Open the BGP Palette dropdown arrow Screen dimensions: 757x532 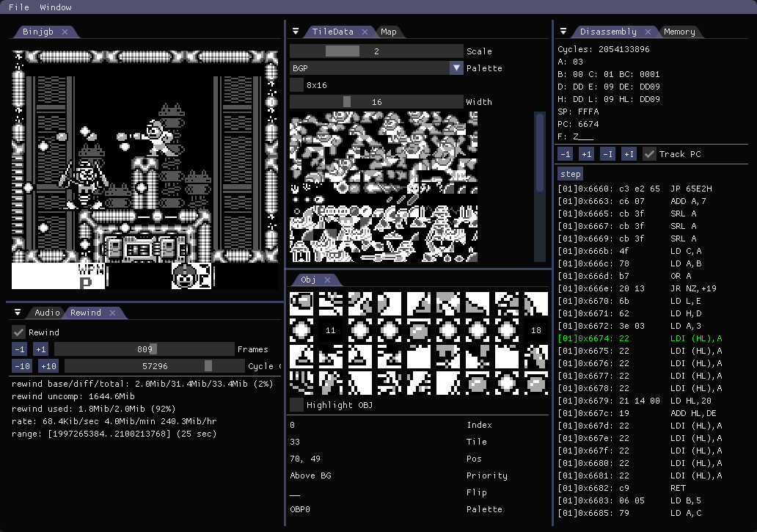tap(456, 68)
